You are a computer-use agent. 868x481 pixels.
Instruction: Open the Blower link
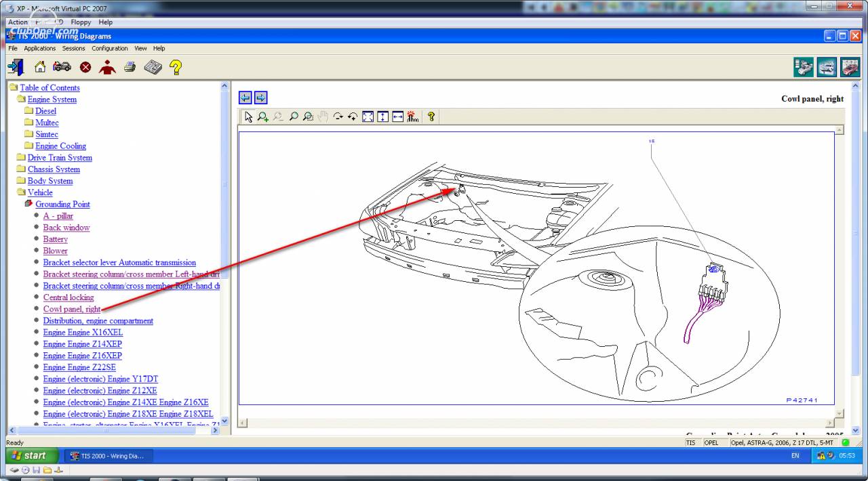tap(56, 251)
